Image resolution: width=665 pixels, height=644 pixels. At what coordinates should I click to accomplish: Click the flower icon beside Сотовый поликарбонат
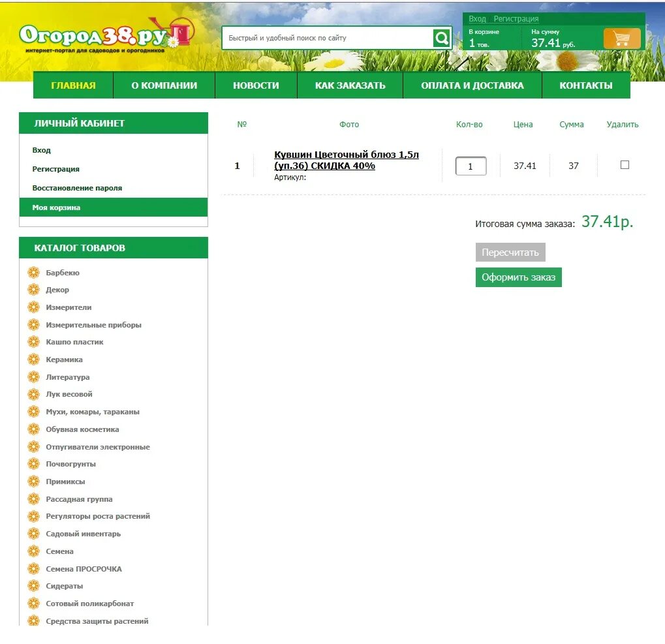33,603
